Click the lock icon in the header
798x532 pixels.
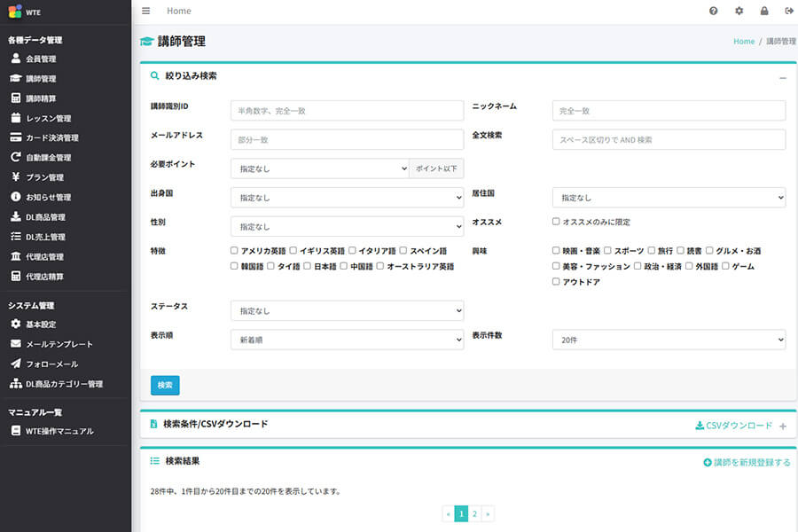[x=764, y=11]
